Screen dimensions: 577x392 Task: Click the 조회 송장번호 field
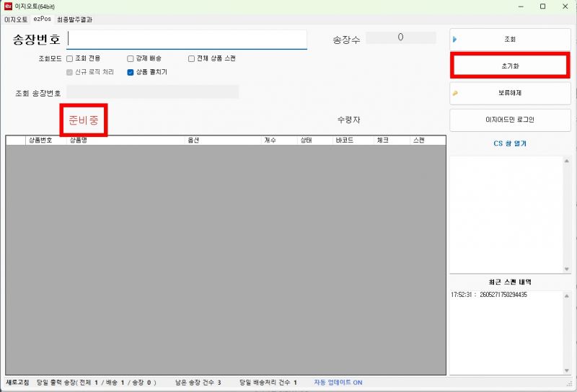tap(153, 92)
